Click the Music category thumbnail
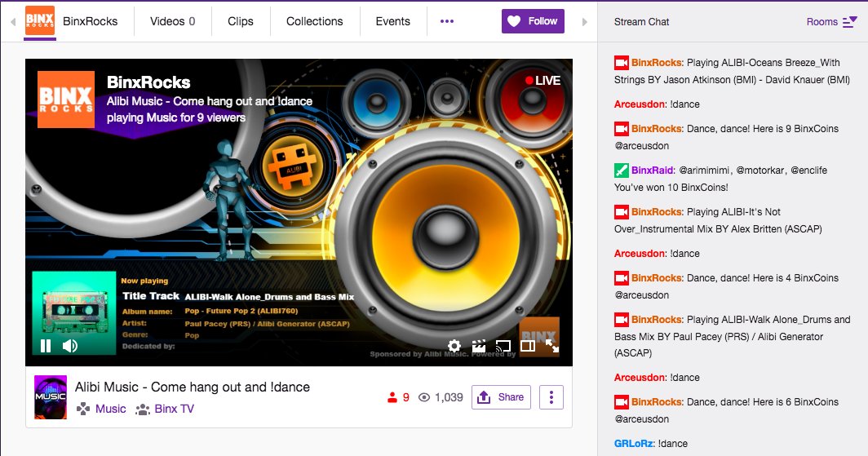This screenshot has height=456, width=868. [51, 397]
